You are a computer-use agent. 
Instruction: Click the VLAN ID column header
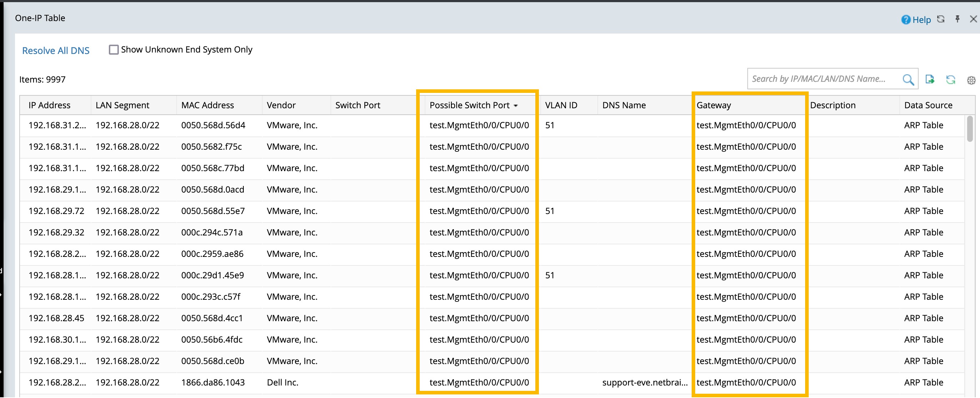561,105
